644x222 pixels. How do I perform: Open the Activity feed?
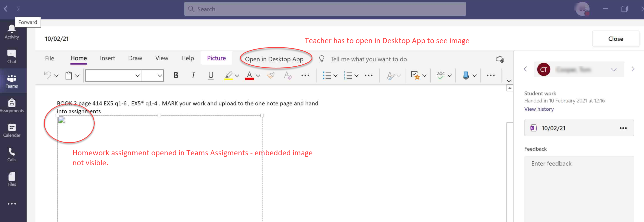click(x=12, y=32)
